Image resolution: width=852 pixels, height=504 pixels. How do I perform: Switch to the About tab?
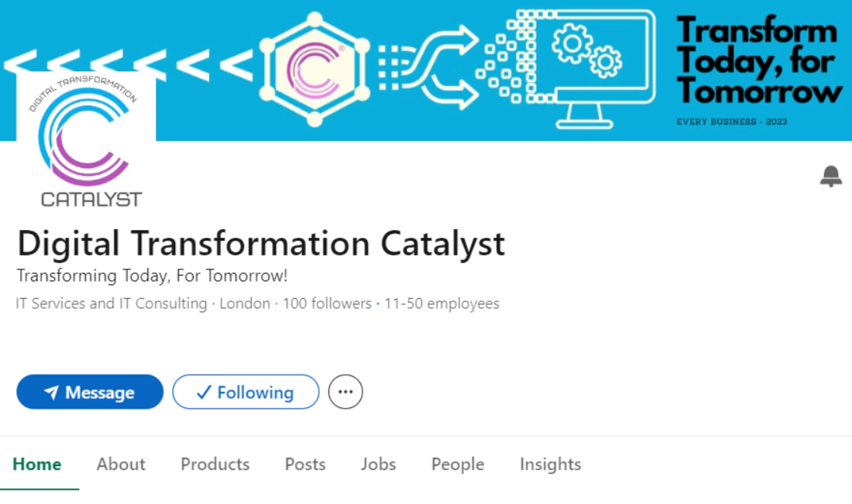coord(121,465)
